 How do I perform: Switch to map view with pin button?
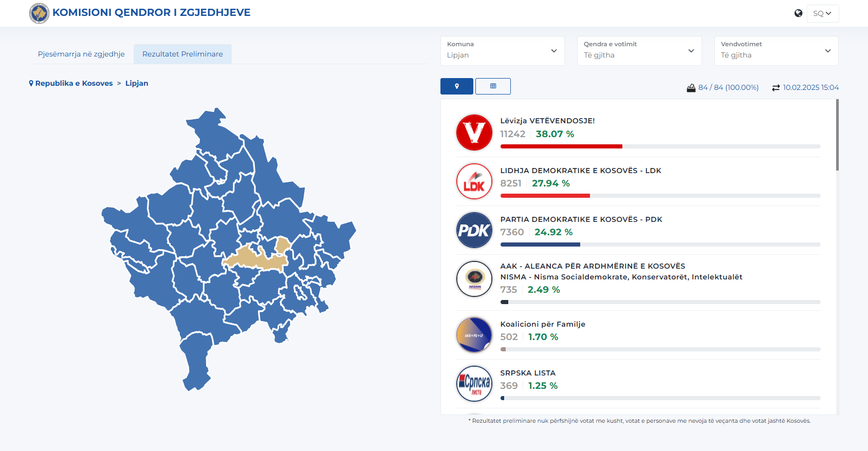click(x=457, y=86)
